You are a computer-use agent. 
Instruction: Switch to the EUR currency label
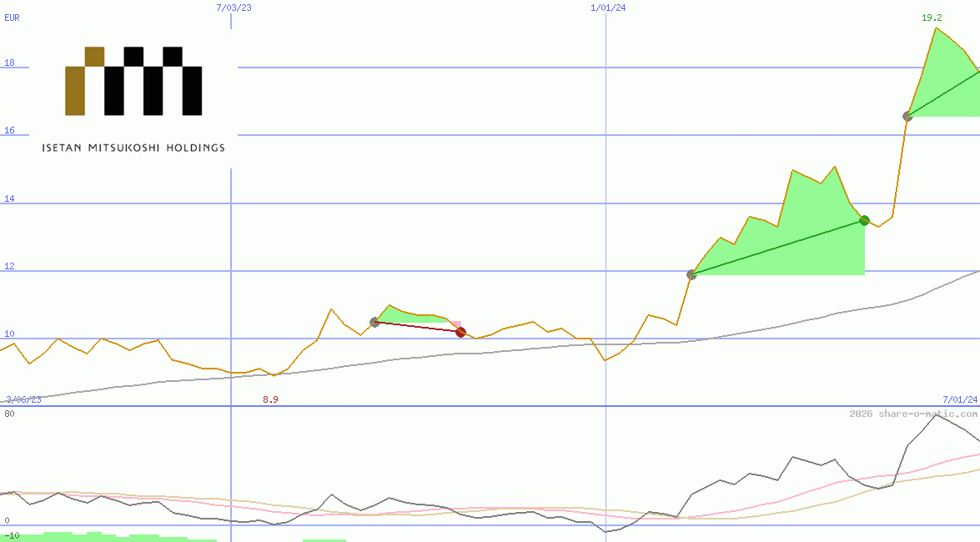pyautogui.click(x=11, y=18)
